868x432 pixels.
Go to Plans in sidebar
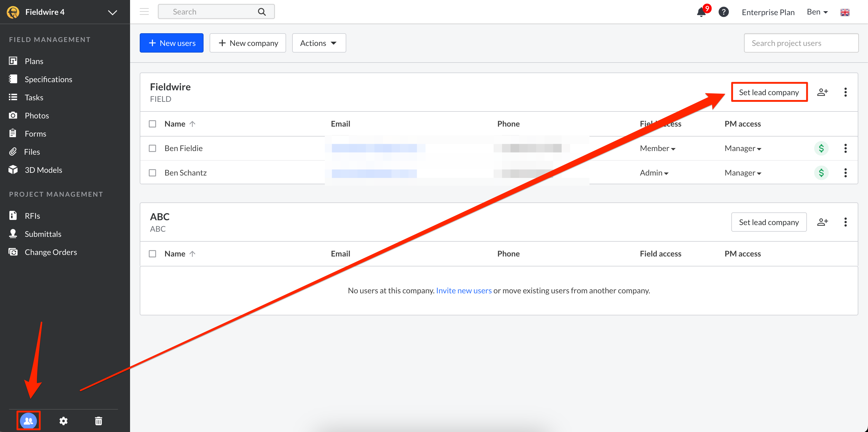[34, 61]
